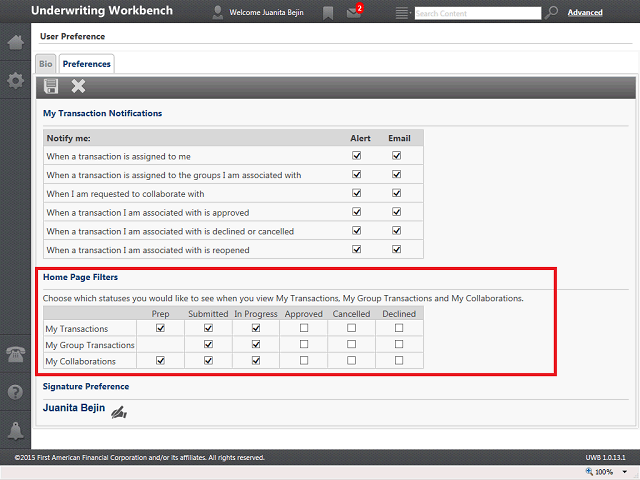The height and width of the screenshot is (480, 640).
Task: Toggle Alert for declined or cancelled
Action: click(357, 231)
